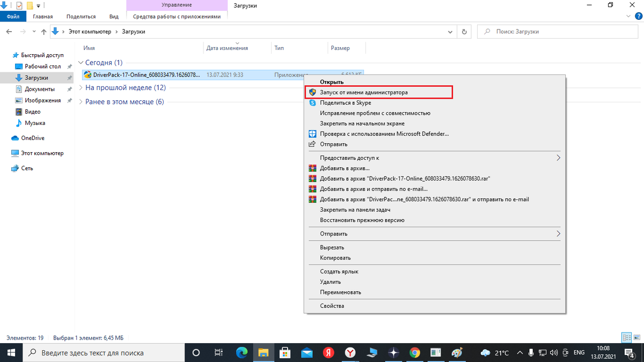This screenshot has height=362, width=644.
Task: Go back with the left arrow button
Action: coord(9,32)
